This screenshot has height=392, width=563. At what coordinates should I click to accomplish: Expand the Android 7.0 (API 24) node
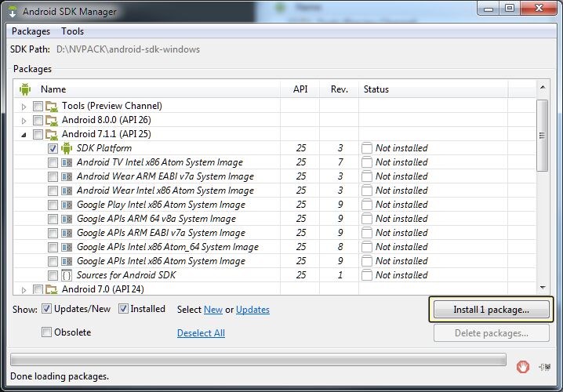24,290
